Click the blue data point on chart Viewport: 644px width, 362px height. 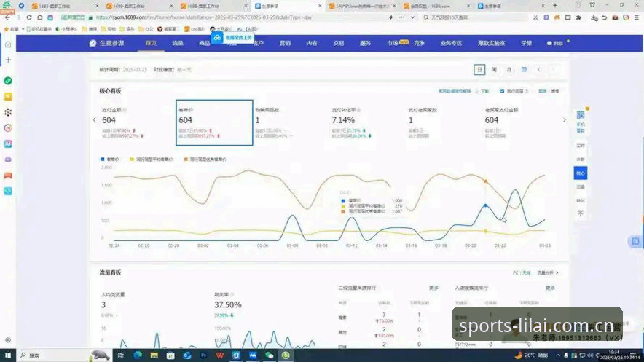click(485, 205)
